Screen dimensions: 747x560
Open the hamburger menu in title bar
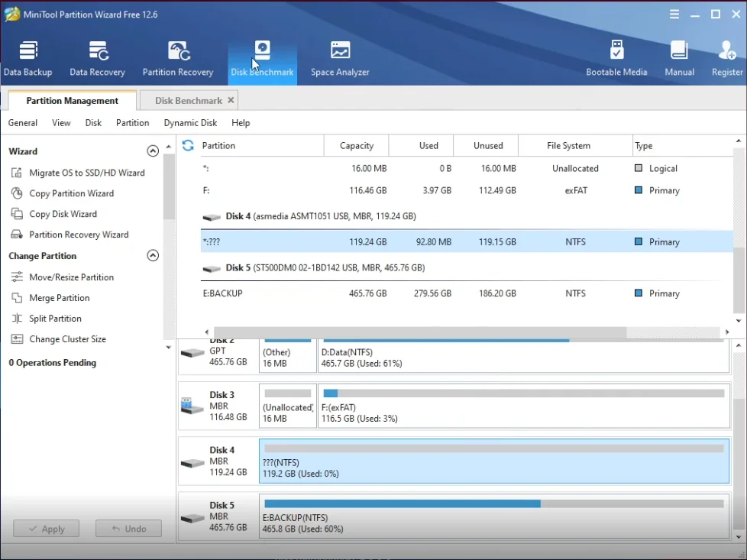point(674,15)
